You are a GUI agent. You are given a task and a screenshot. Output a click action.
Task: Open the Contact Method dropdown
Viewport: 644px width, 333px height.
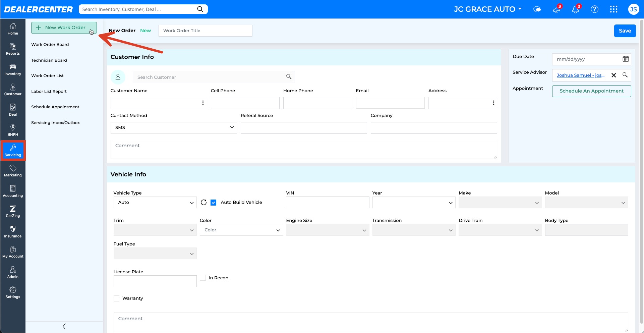(x=174, y=128)
